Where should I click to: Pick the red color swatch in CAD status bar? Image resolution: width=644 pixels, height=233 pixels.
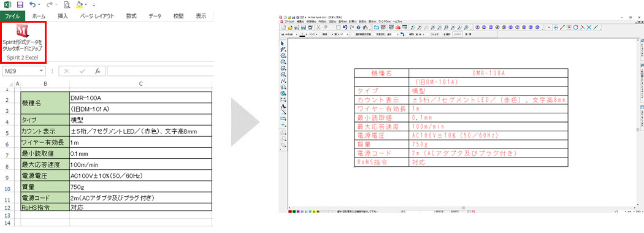[x=290, y=211]
